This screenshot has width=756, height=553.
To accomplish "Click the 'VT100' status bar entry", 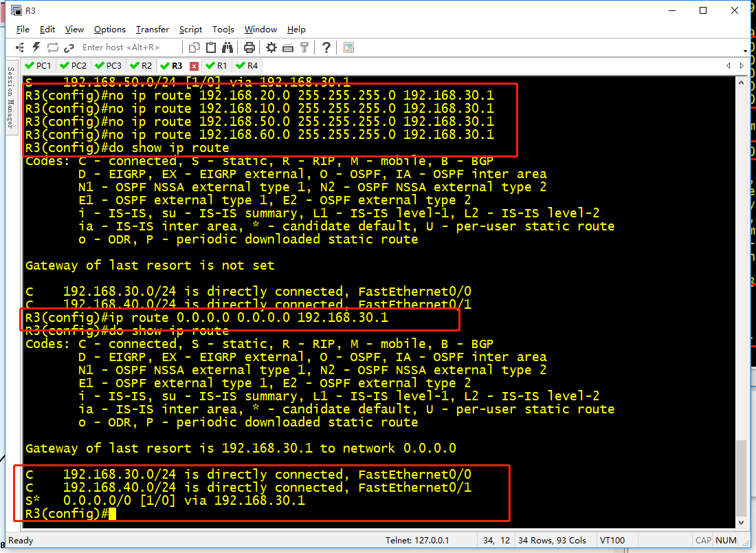I will pos(612,541).
